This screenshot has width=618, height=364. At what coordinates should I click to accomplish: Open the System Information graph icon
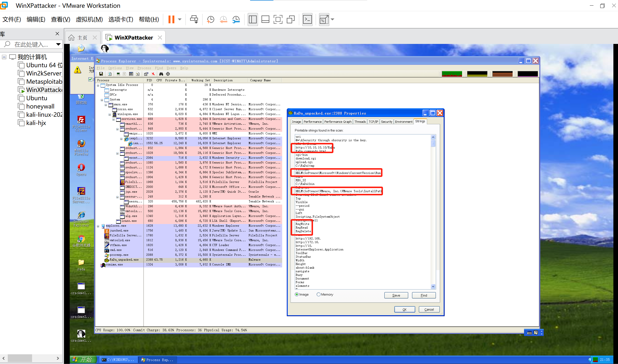click(x=118, y=74)
